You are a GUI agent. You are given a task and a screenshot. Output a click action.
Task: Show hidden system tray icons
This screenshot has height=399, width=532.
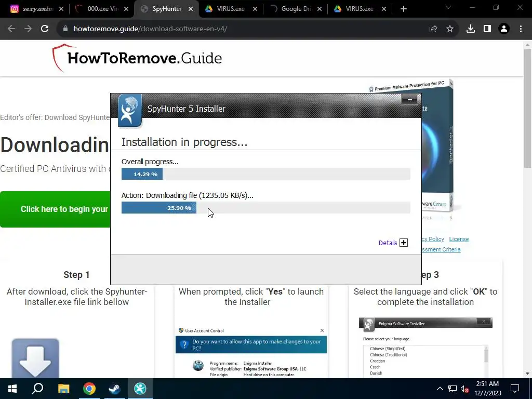[440, 389]
